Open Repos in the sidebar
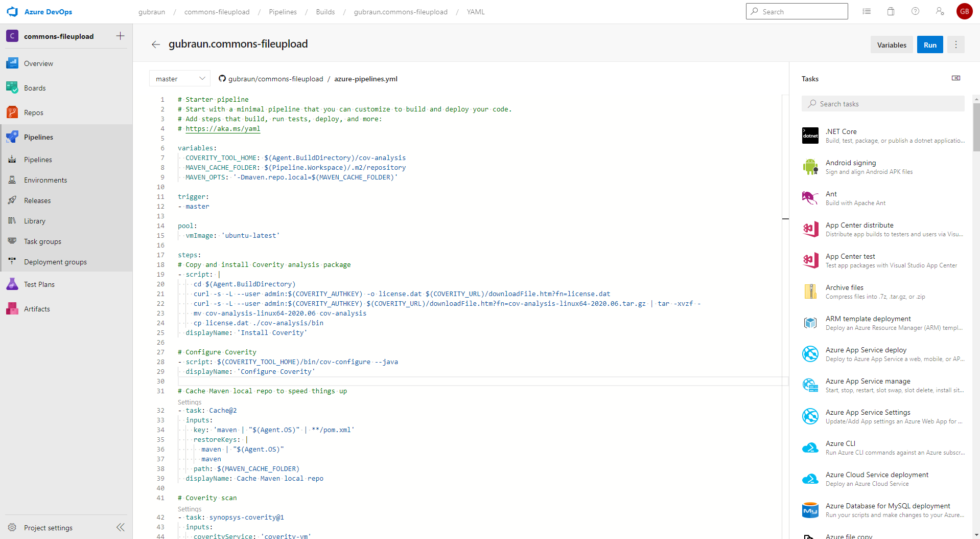Screen dimensions: 980x539 pyautogui.click(x=66, y=113)
